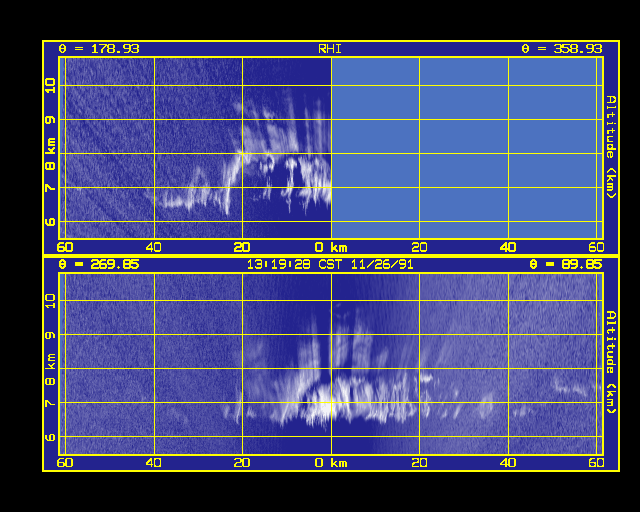
Task: Select upper panel's 40 label on 358.93 side
Action: click(x=508, y=247)
